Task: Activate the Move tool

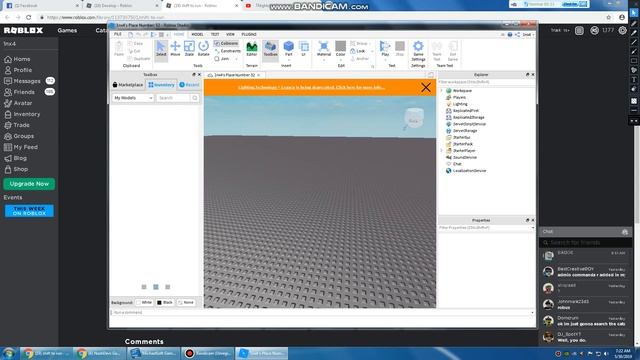Action: [x=175, y=49]
